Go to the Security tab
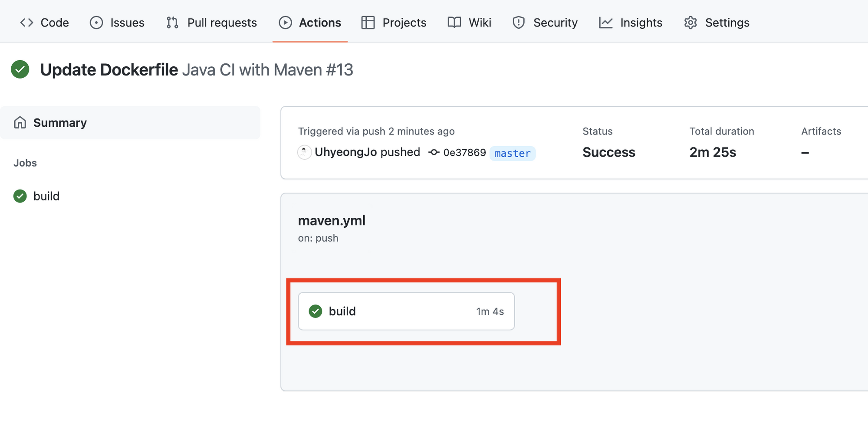Viewport: 868px width, 423px height. (x=545, y=23)
